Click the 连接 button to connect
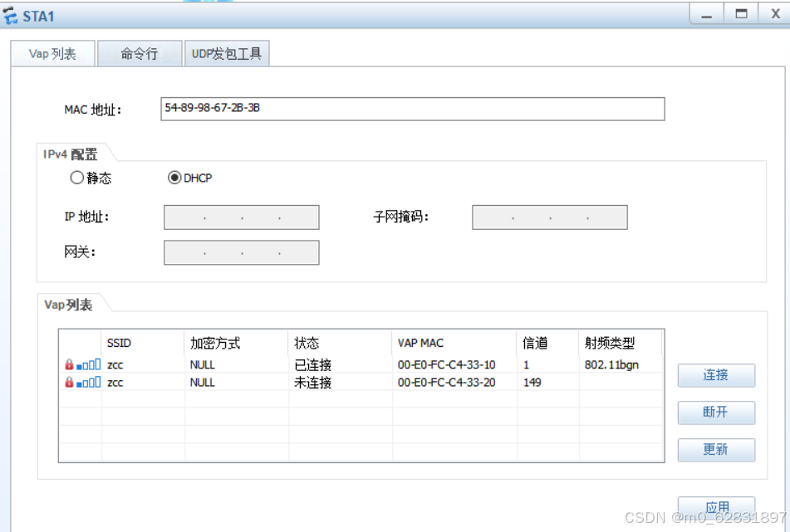 tap(715, 375)
